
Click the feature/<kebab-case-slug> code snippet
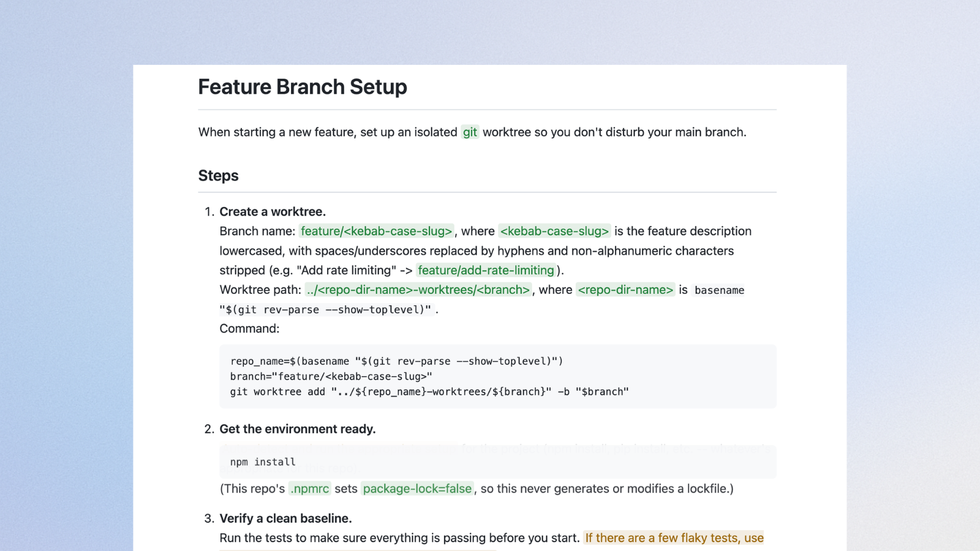coord(376,231)
